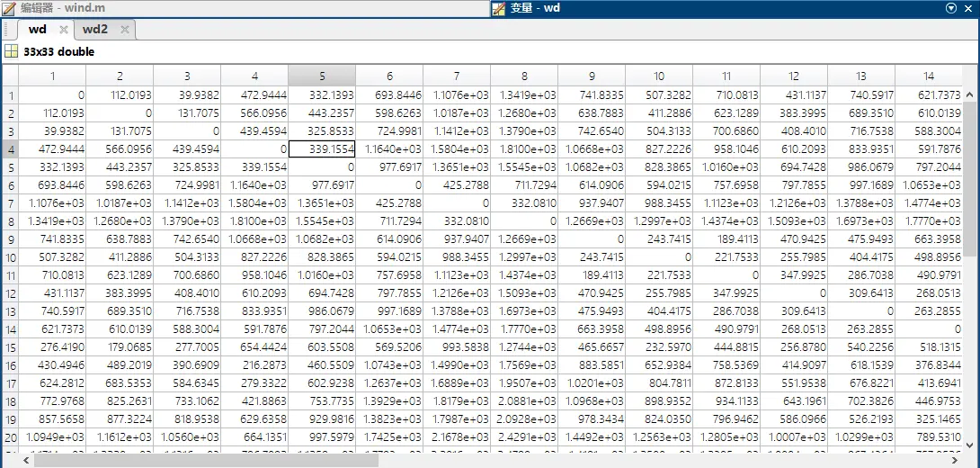Click the editor pencil icon beside wind.m

pyautogui.click(x=9, y=8)
